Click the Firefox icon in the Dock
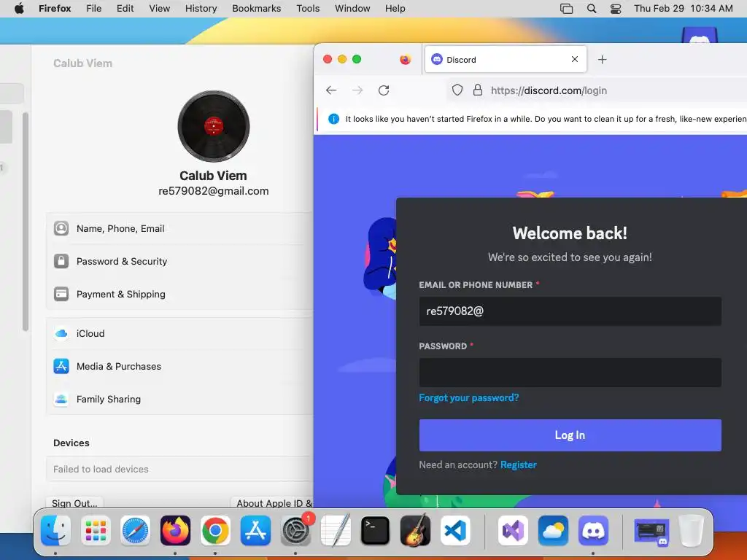Viewport: 747px width, 560px height. click(175, 531)
